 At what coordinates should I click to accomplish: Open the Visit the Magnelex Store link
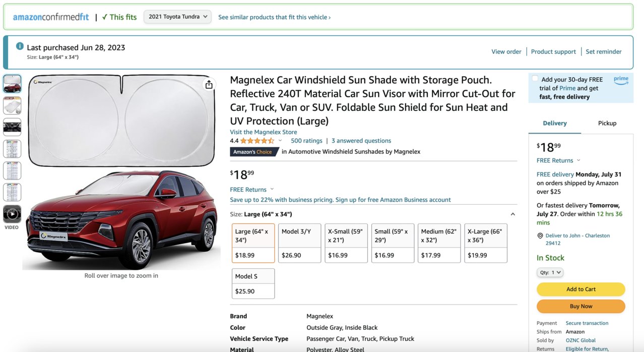pyautogui.click(x=264, y=132)
